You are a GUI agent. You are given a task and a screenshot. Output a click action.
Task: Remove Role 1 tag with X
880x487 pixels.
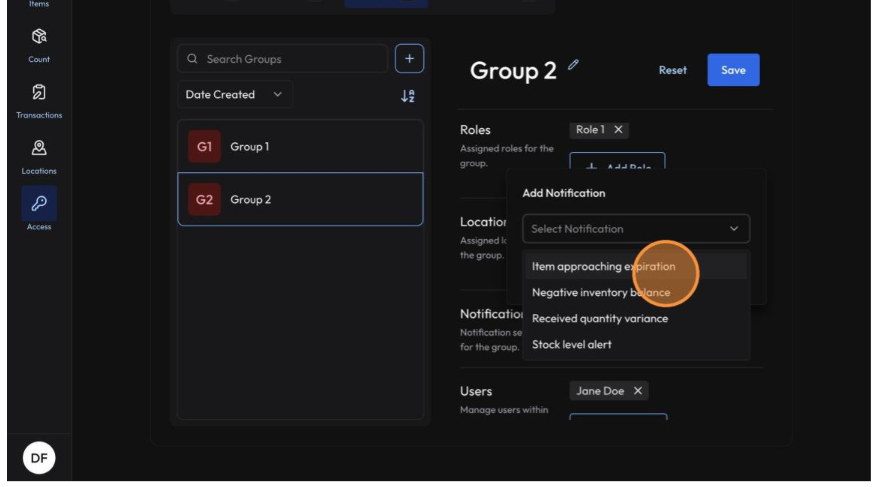pyautogui.click(x=618, y=130)
